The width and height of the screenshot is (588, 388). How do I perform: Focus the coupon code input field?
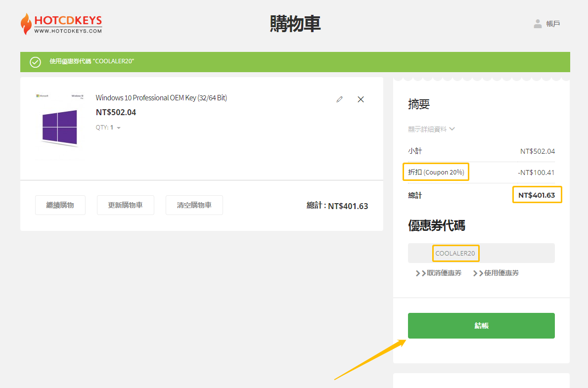click(x=481, y=253)
